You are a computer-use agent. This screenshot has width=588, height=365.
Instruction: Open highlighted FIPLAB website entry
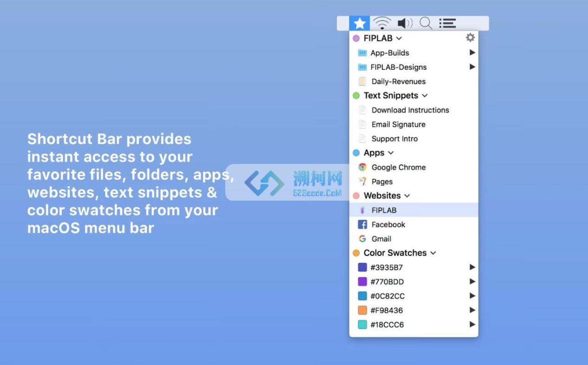[414, 210]
